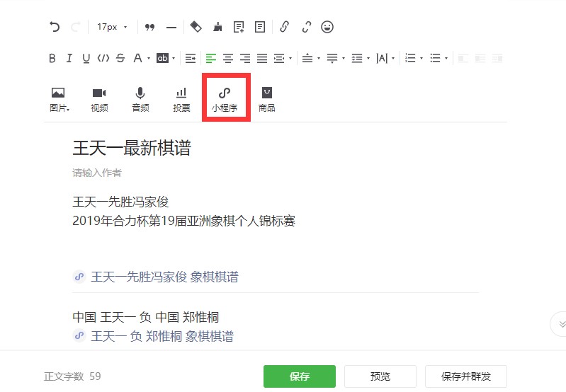566x392 pixels.
Task: Insert a video via 视频
Action: click(99, 100)
